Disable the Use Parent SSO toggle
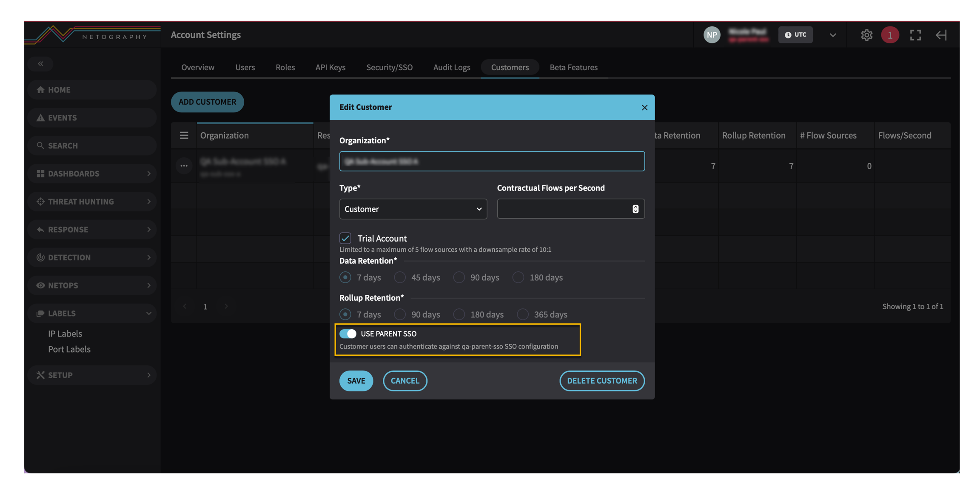 (x=348, y=334)
